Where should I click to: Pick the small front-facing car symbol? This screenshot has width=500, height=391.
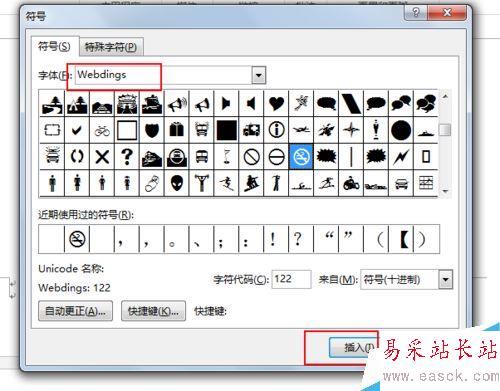[x=401, y=183]
